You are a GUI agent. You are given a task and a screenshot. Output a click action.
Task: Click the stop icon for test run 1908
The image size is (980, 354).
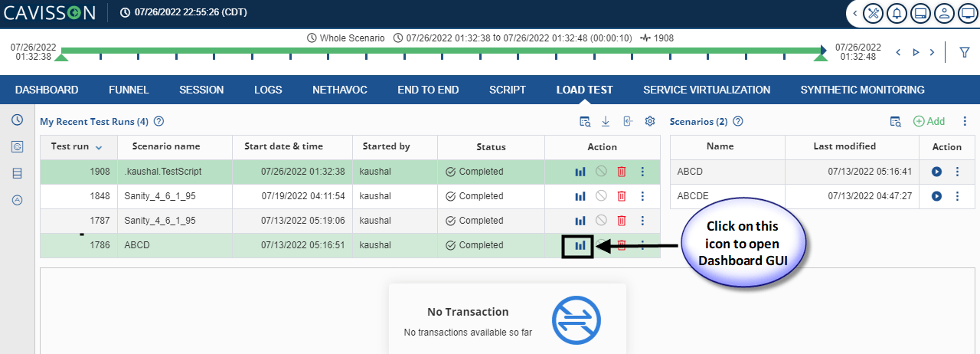601,172
